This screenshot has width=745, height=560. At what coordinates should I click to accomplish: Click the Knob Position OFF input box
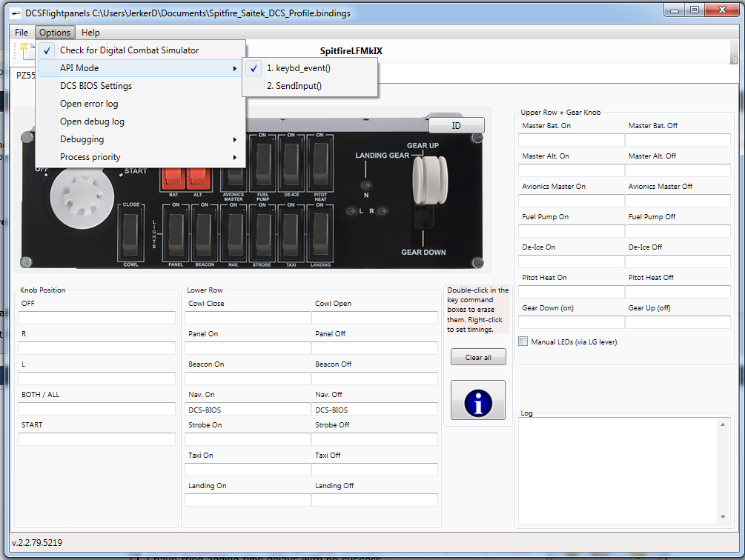(97, 318)
